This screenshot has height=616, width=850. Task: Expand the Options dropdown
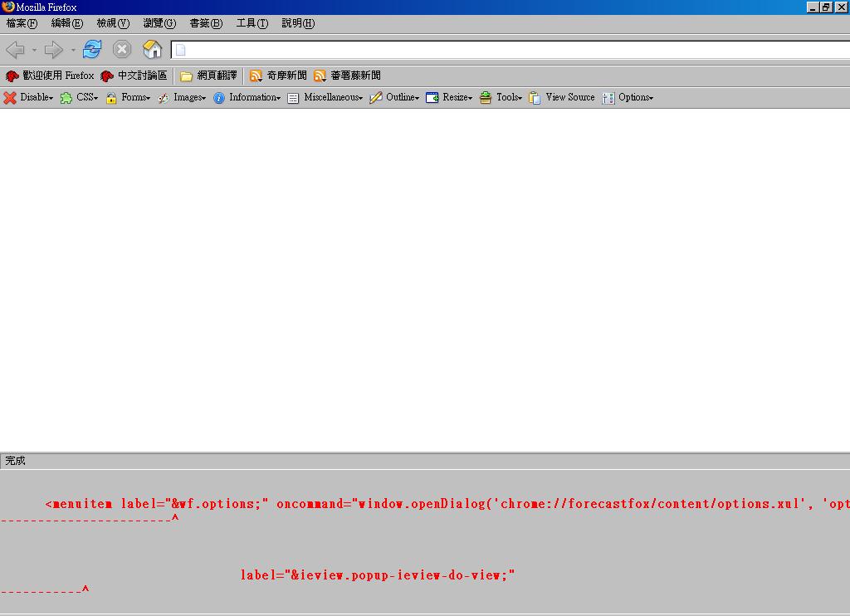pyautogui.click(x=651, y=98)
